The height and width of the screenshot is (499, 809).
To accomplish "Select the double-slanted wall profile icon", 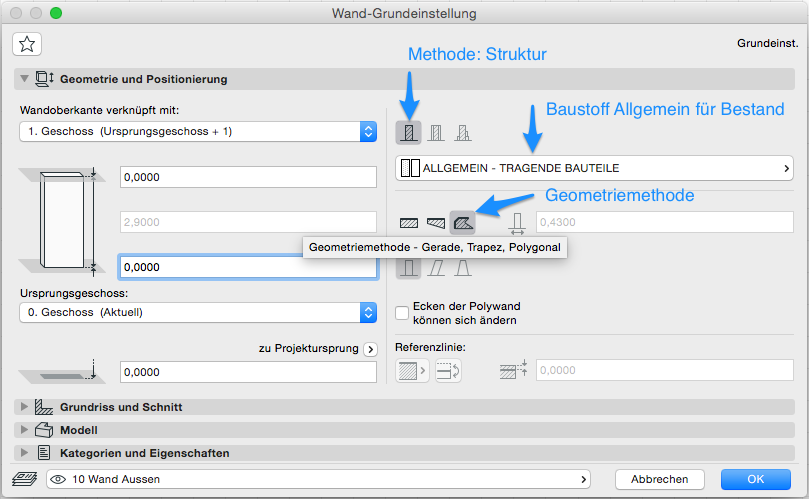I will (463, 268).
